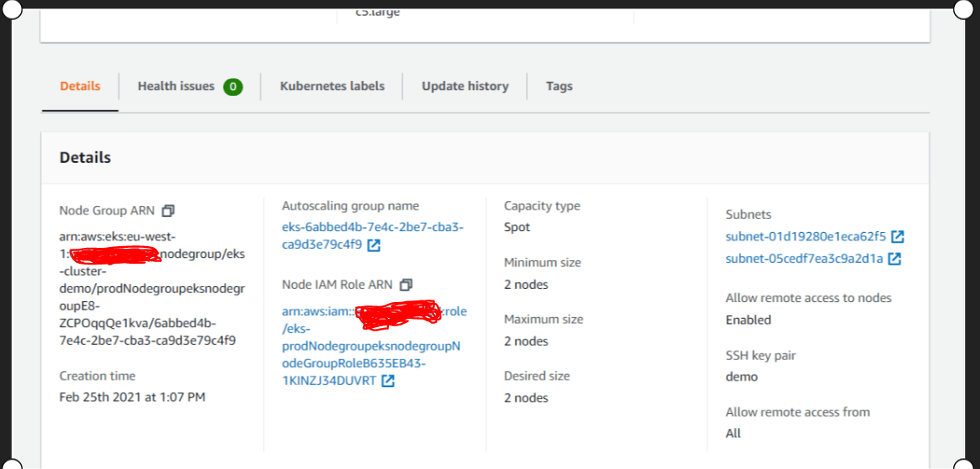Copy the Node IAM Role ARN

coord(407,285)
